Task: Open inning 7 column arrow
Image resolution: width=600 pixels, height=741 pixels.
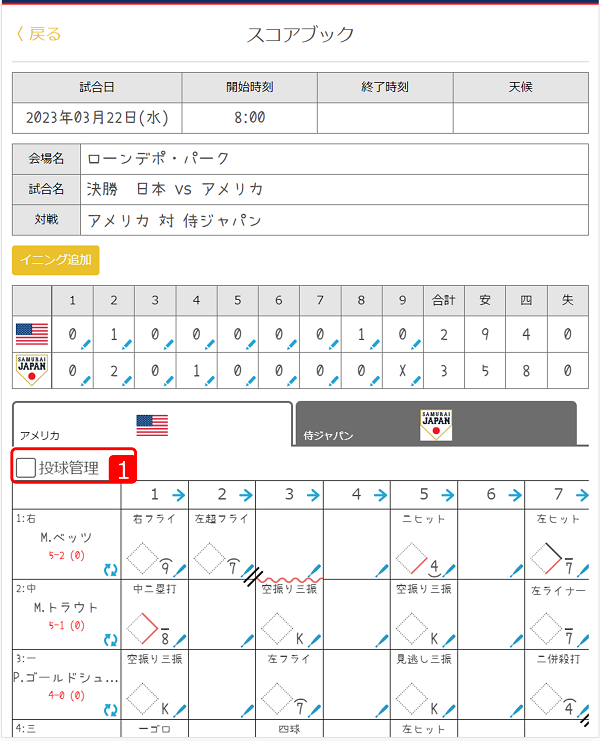Action: tap(582, 495)
